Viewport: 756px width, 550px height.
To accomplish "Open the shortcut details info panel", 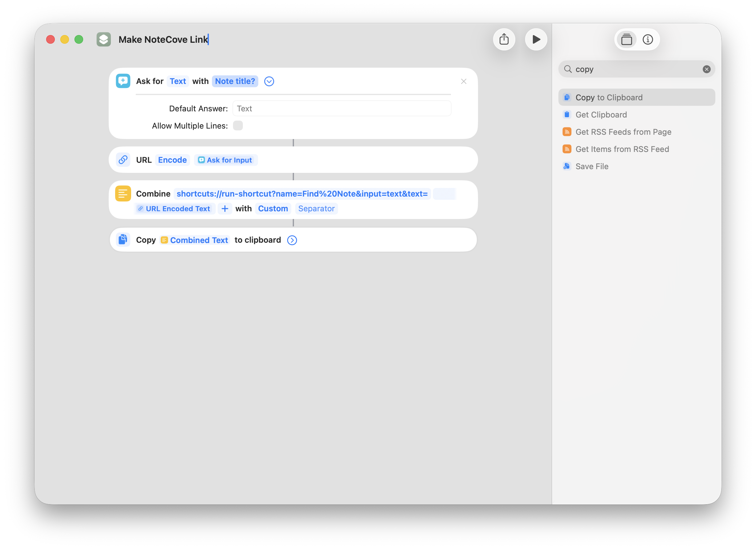I will [x=647, y=39].
